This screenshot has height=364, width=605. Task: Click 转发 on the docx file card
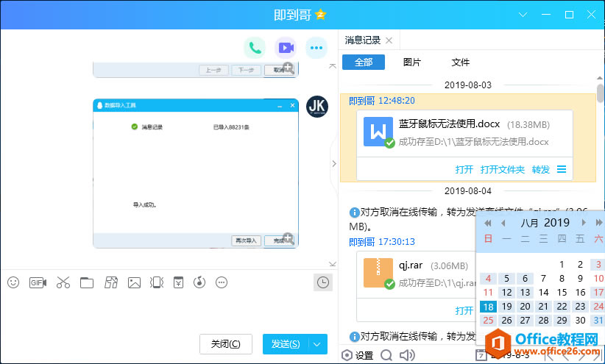coord(540,170)
